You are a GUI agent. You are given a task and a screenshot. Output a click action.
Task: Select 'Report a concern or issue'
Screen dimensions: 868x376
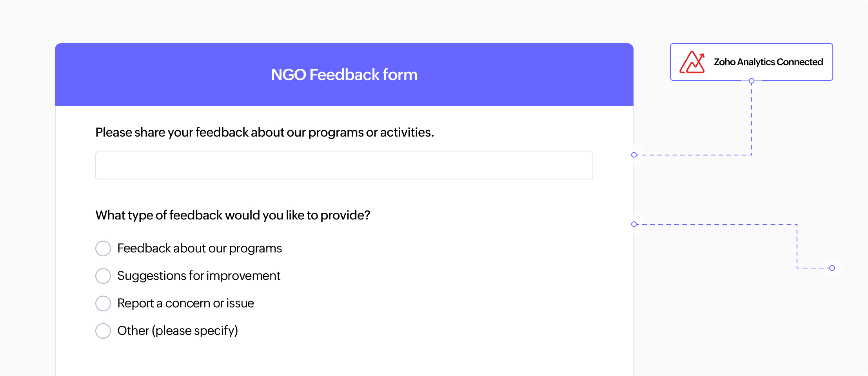point(103,303)
